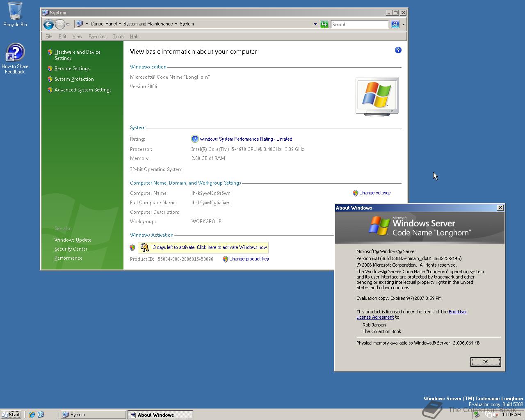Maximize the System window
Viewport: 525px width, 420px height.
click(395, 13)
